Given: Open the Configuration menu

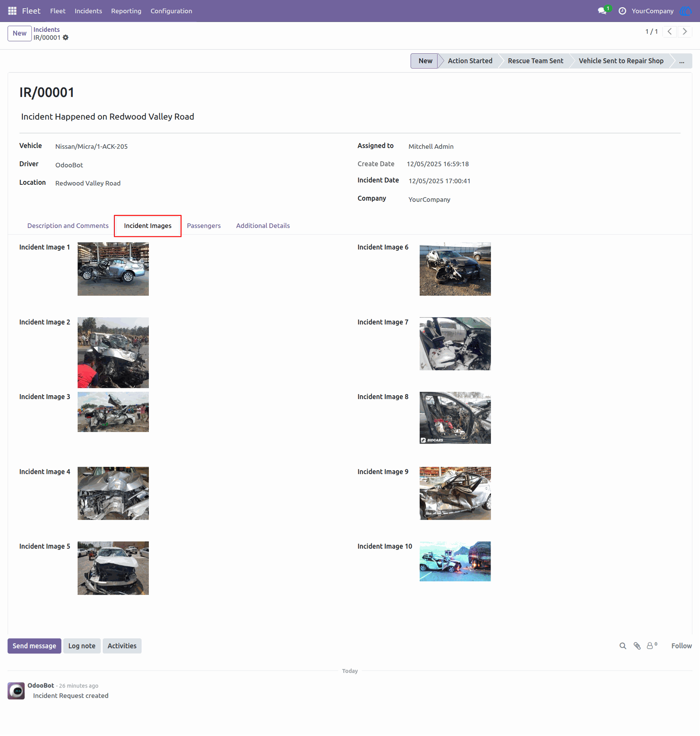Looking at the screenshot, I should pyautogui.click(x=171, y=11).
